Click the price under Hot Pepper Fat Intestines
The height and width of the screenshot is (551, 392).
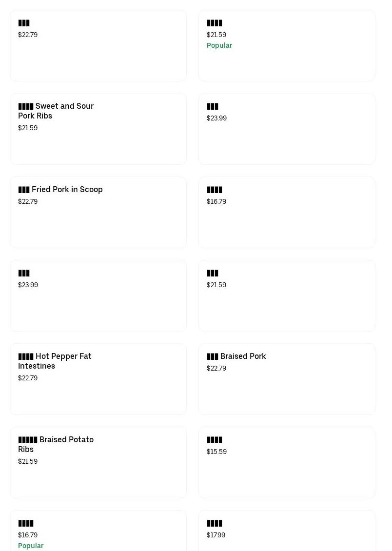pos(28,378)
